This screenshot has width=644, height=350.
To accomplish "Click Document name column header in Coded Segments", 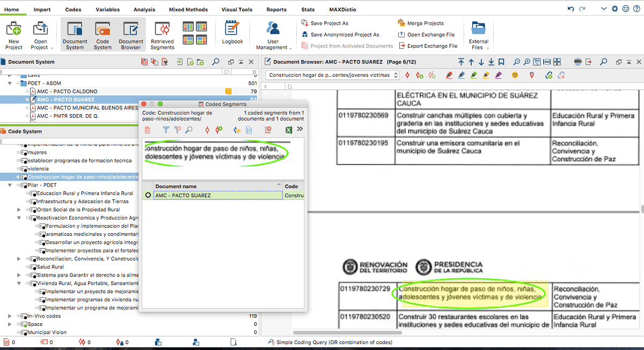I will click(x=217, y=187).
